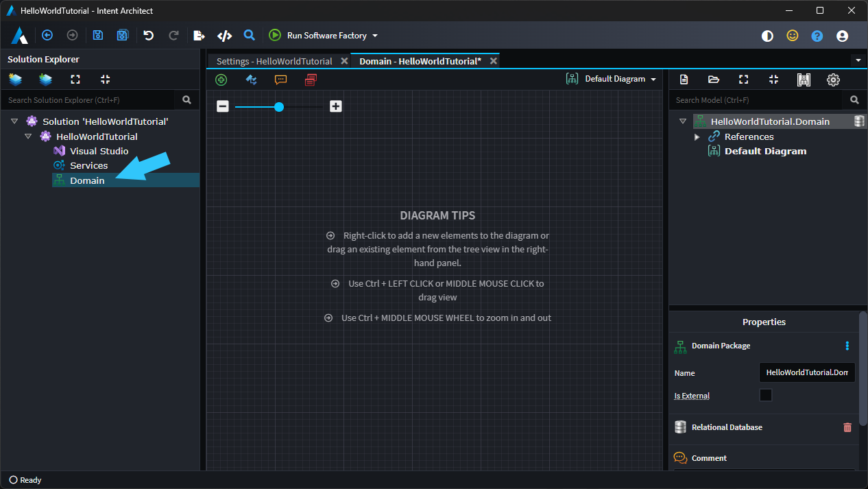Close the Settings - HelloWorldTutorial tab
868x489 pixels.
tap(344, 61)
